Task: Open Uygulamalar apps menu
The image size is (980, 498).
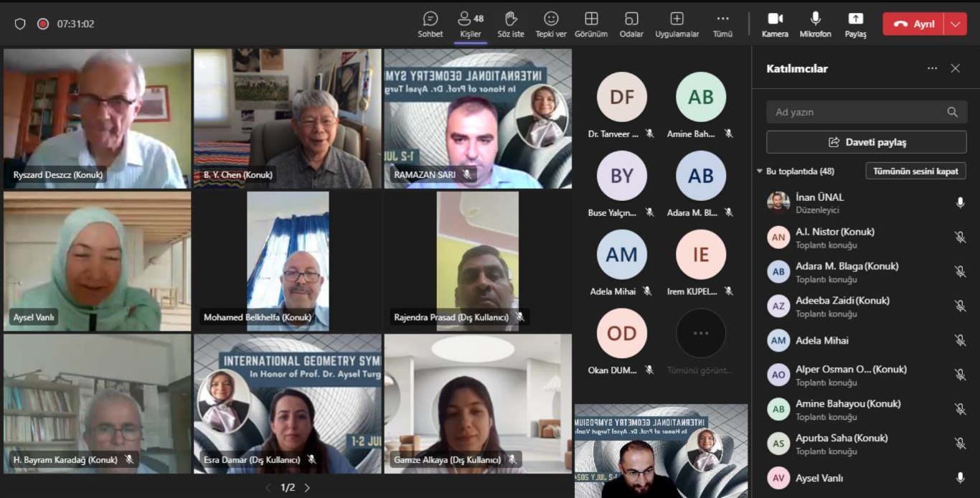Action: coord(677,24)
